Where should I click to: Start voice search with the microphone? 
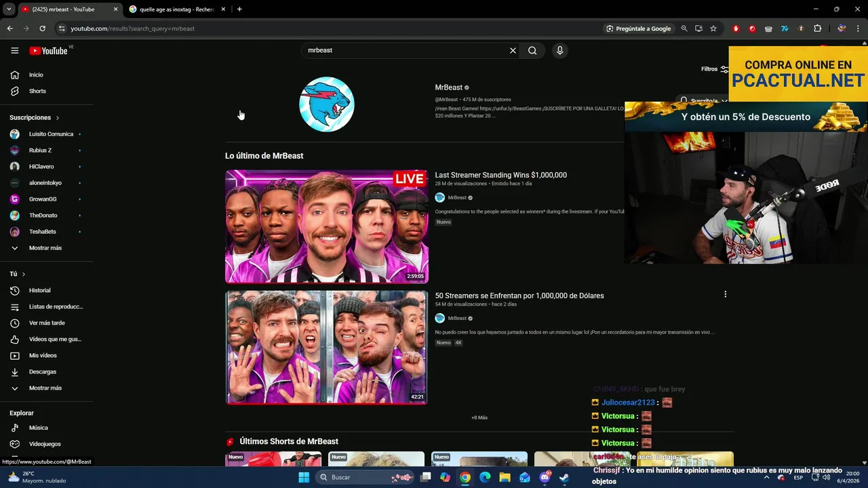(559, 50)
